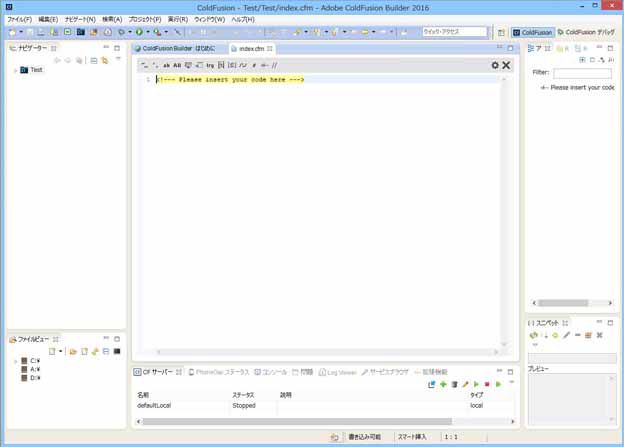Click the '//' comment editor icon
Image resolution: width=624 pixels, height=447 pixels.
coord(275,65)
